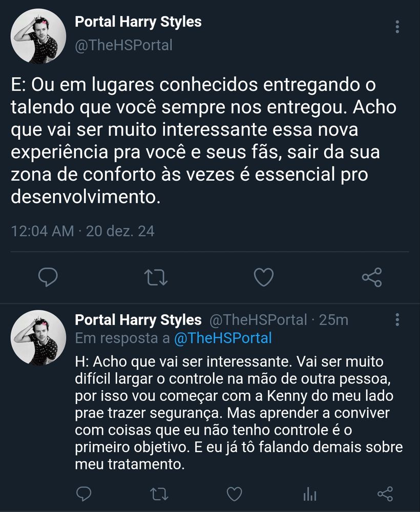Click the 12:04 AM timestamp

(43, 231)
